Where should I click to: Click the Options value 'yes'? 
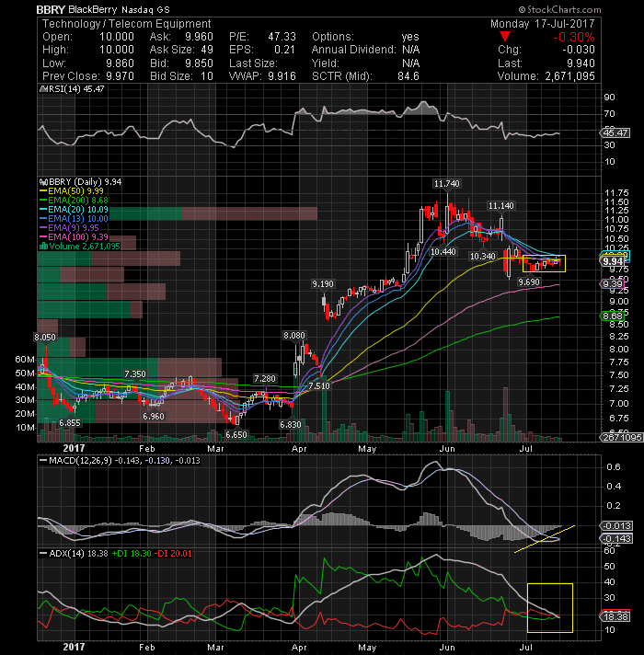[410, 37]
